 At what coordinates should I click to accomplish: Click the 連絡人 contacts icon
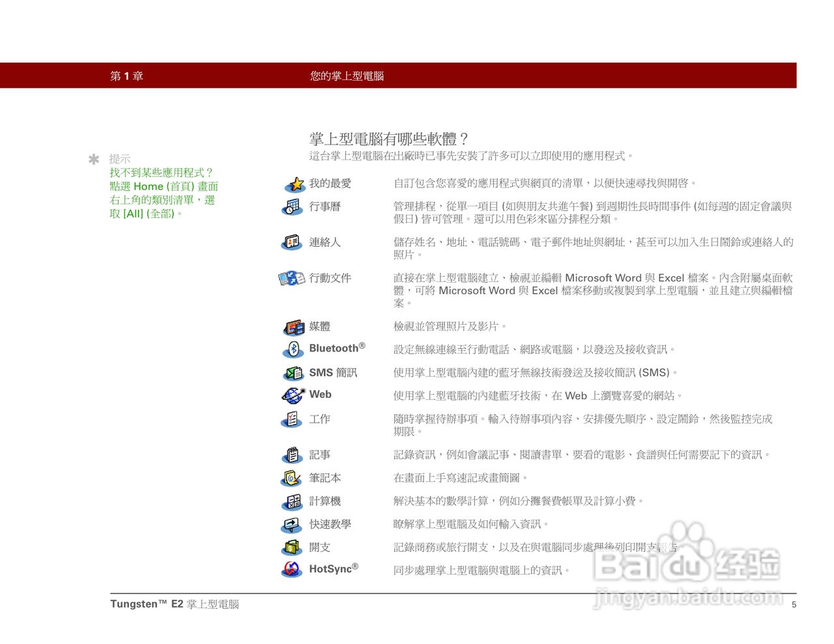click(292, 242)
